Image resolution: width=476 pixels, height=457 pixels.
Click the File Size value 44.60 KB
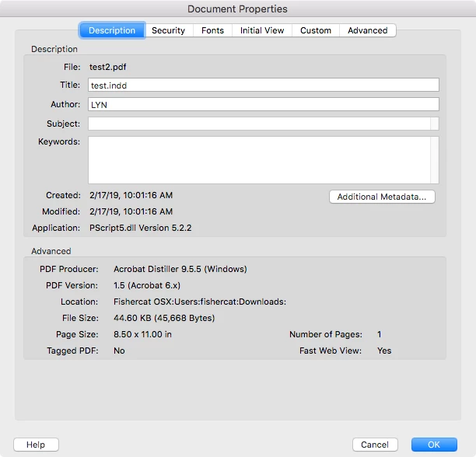[x=164, y=318]
